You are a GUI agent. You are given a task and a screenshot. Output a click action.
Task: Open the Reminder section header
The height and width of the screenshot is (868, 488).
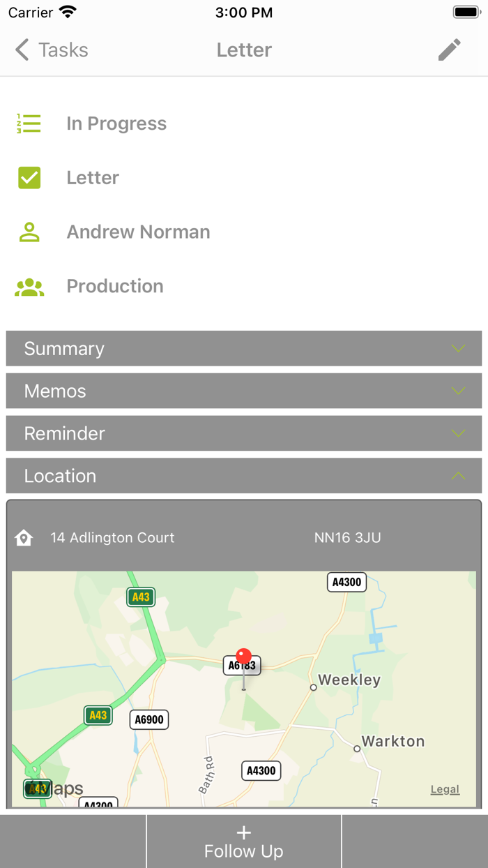[243, 433]
